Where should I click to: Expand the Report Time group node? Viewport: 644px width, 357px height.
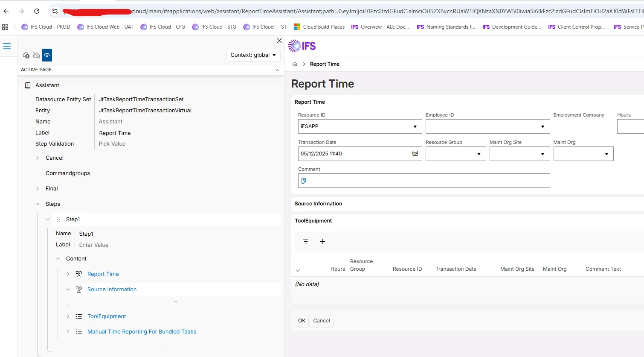tap(68, 274)
